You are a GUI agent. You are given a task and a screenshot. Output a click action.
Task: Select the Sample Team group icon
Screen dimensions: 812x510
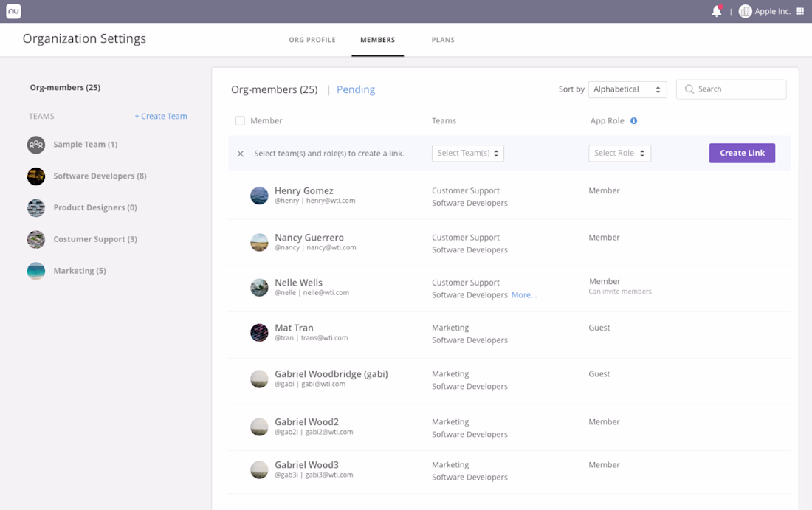36,145
